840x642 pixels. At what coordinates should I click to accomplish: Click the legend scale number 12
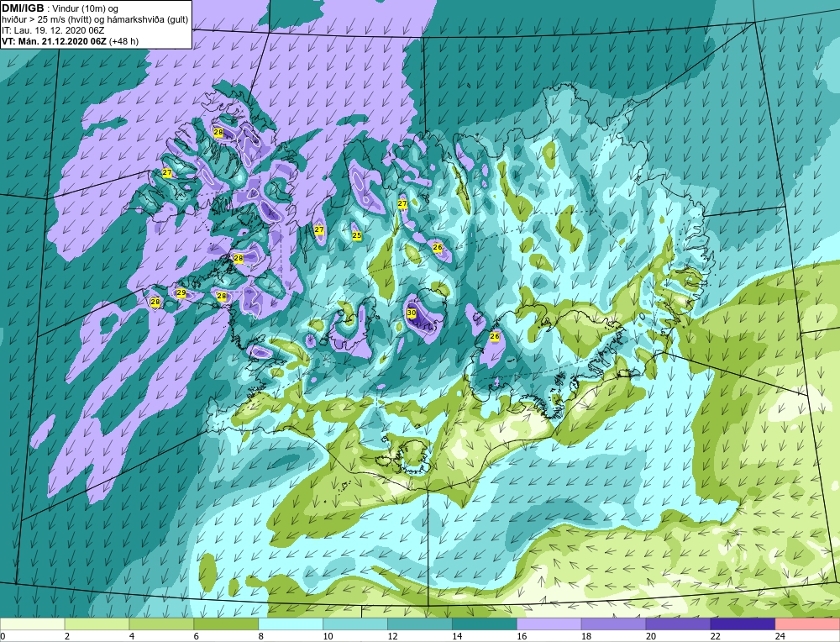pyautogui.click(x=392, y=636)
